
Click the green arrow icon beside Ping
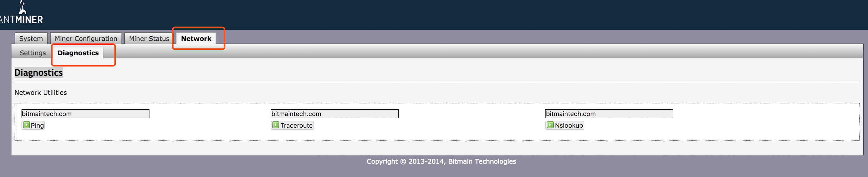(26, 125)
